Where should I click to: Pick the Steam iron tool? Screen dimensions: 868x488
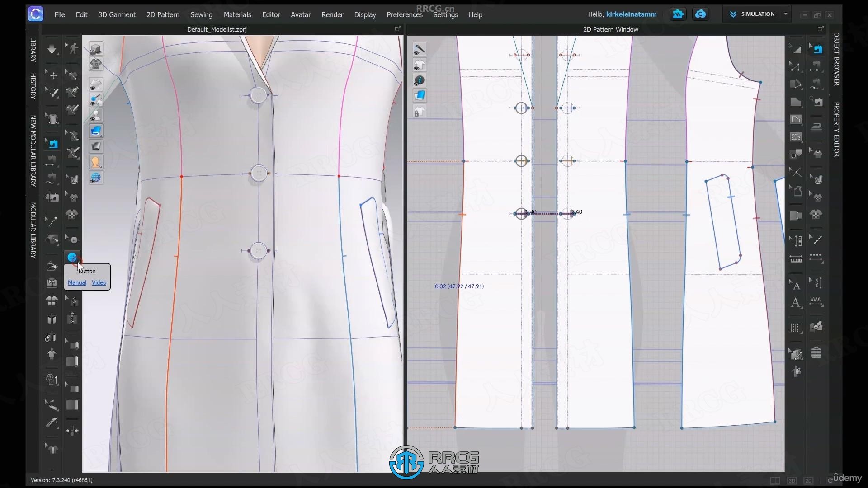(816, 127)
